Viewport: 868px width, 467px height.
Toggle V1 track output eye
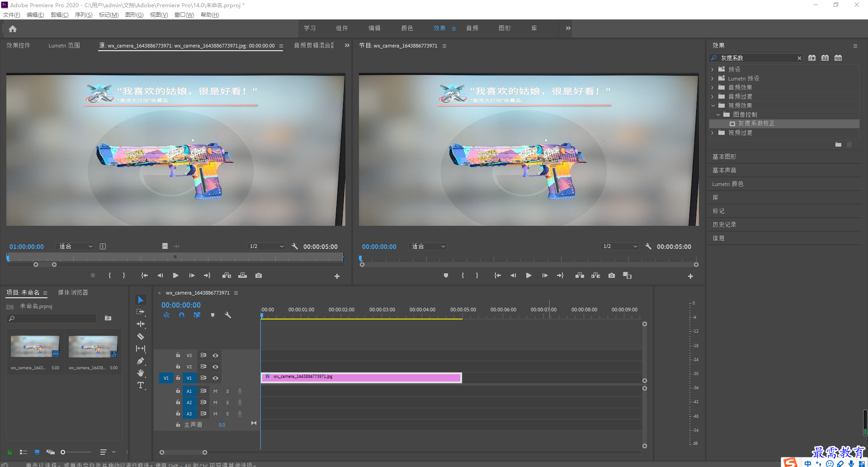[x=216, y=378]
